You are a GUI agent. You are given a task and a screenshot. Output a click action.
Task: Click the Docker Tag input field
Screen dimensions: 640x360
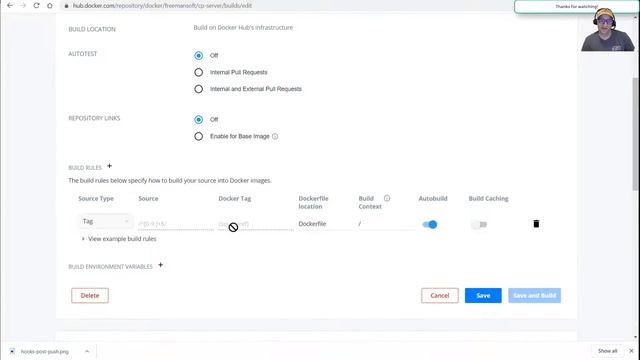[x=256, y=224]
